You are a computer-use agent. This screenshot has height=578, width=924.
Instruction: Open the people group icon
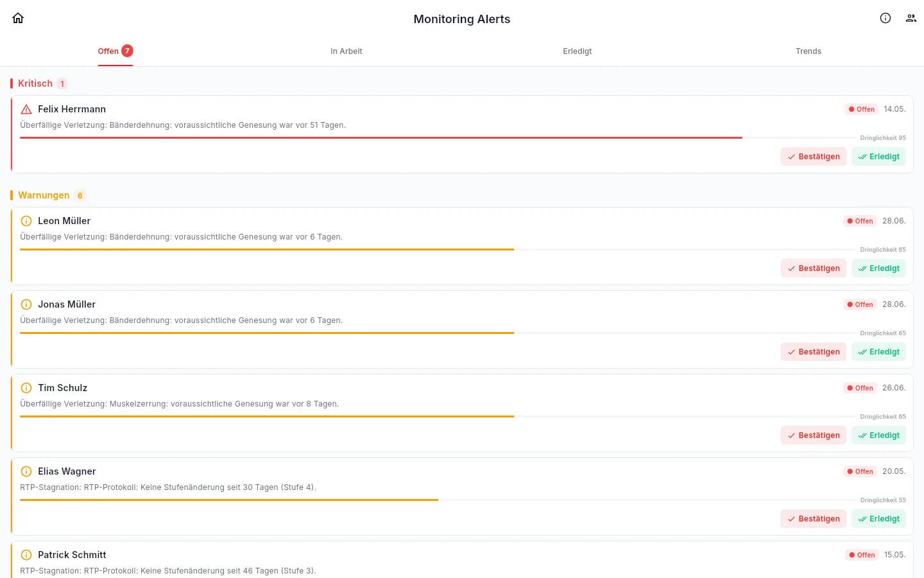pos(911,18)
